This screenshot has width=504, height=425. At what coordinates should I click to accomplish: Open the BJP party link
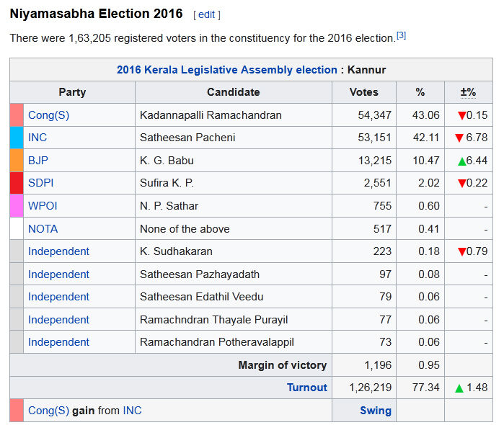point(38,160)
